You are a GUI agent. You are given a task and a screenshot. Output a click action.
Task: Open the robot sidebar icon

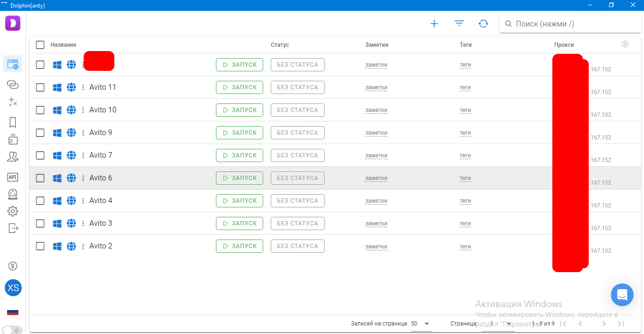point(13,194)
